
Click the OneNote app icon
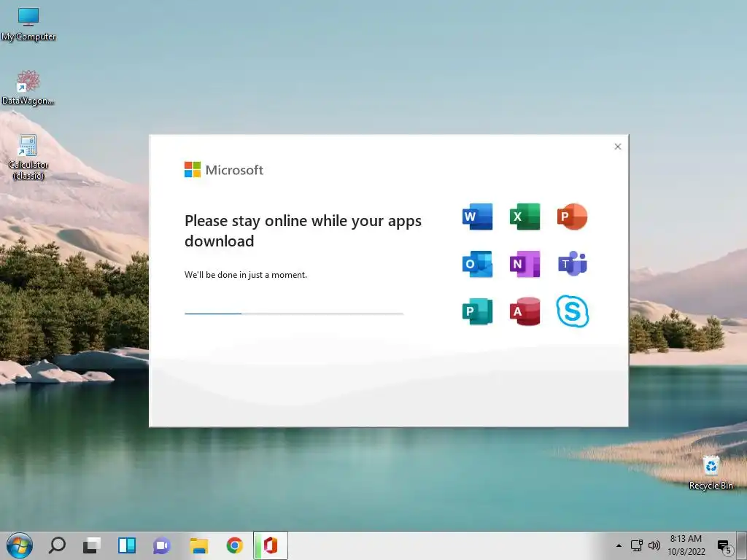click(525, 264)
